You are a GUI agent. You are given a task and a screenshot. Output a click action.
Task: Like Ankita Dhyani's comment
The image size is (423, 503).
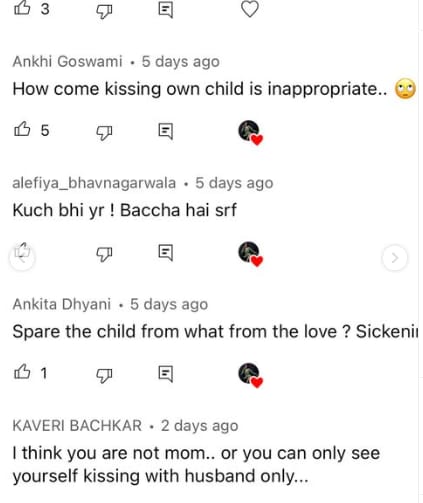(22, 372)
